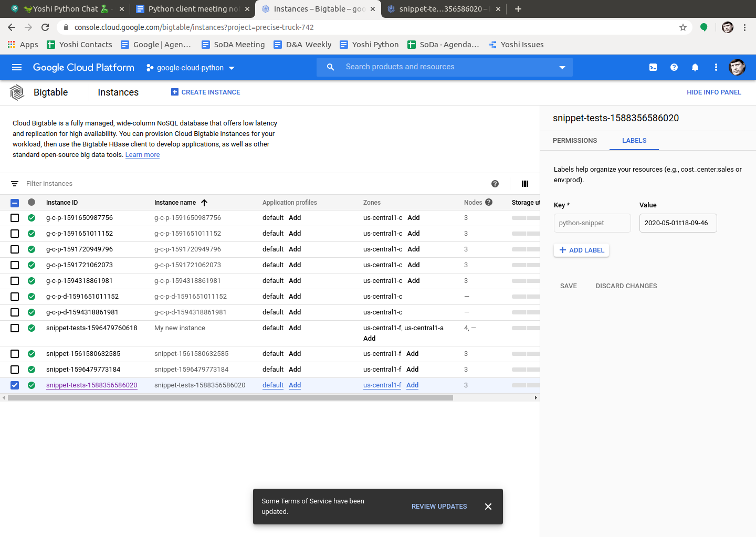Activate Cloud Shell icon in header
Screen dimensions: 756x537
(653, 67)
